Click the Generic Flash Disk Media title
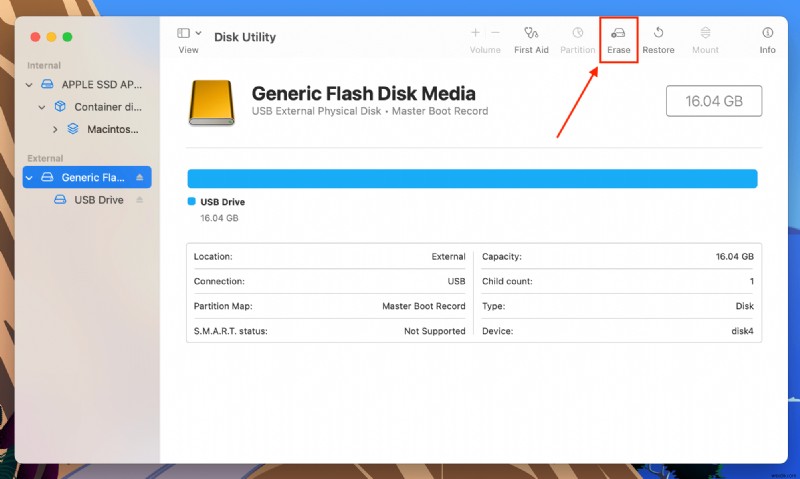800x479 pixels. click(363, 93)
